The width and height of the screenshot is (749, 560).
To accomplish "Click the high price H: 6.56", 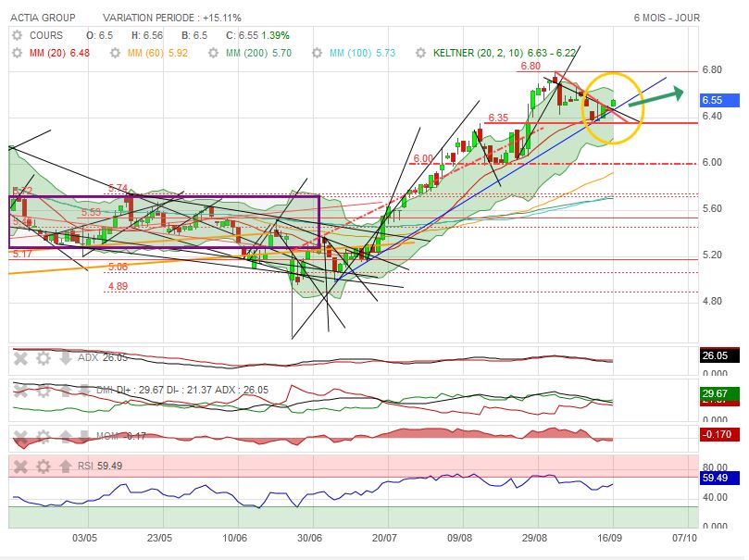I will pos(147,35).
